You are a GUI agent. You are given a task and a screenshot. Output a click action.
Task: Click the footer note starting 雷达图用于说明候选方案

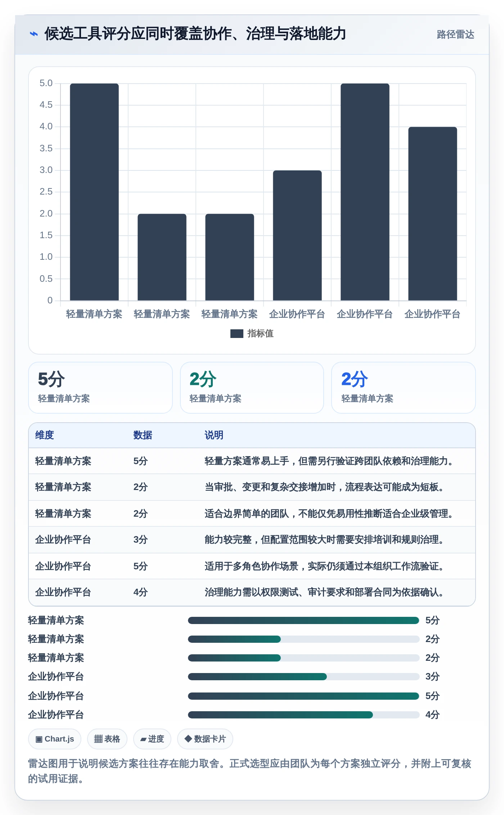(249, 771)
